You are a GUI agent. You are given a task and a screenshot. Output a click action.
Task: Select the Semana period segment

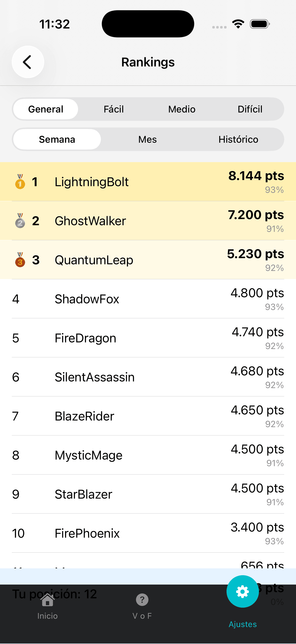57,140
